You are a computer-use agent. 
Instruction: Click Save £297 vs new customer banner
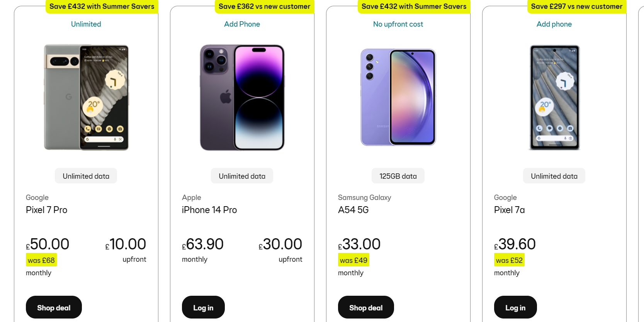[577, 7]
